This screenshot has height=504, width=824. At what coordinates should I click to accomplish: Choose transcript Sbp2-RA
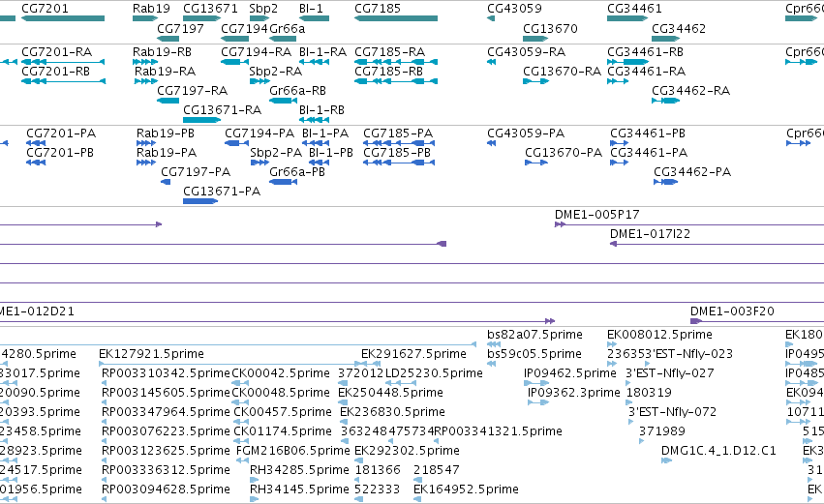pos(275,72)
